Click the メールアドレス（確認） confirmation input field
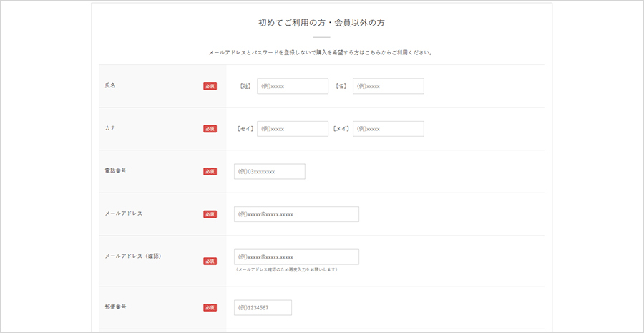This screenshot has height=333, width=644. pos(296,257)
